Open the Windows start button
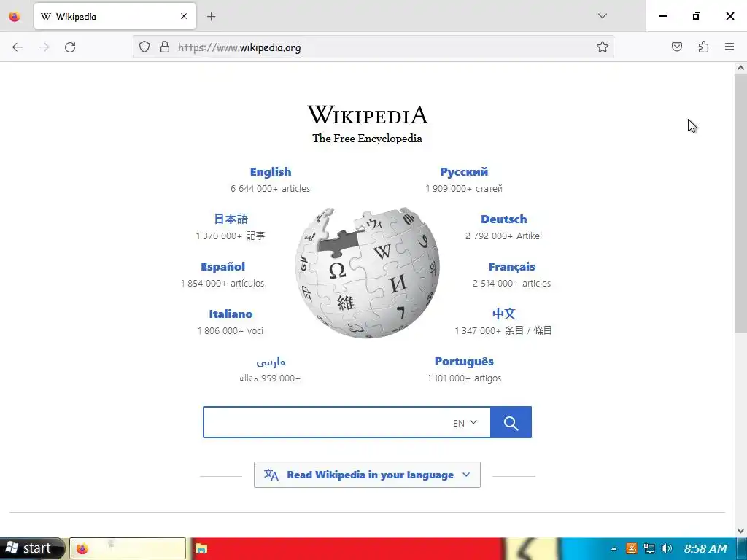Image resolution: width=747 pixels, height=560 pixels. point(31,548)
